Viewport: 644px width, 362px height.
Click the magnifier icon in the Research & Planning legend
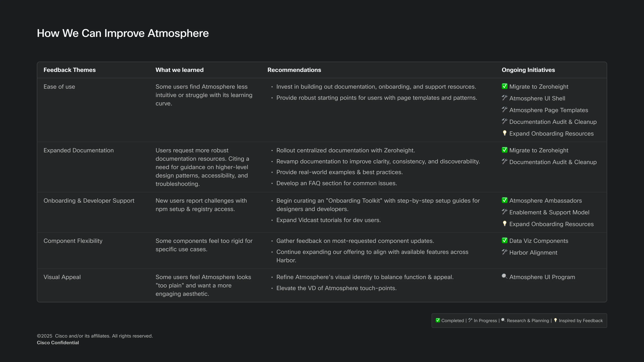click(503, 320)
